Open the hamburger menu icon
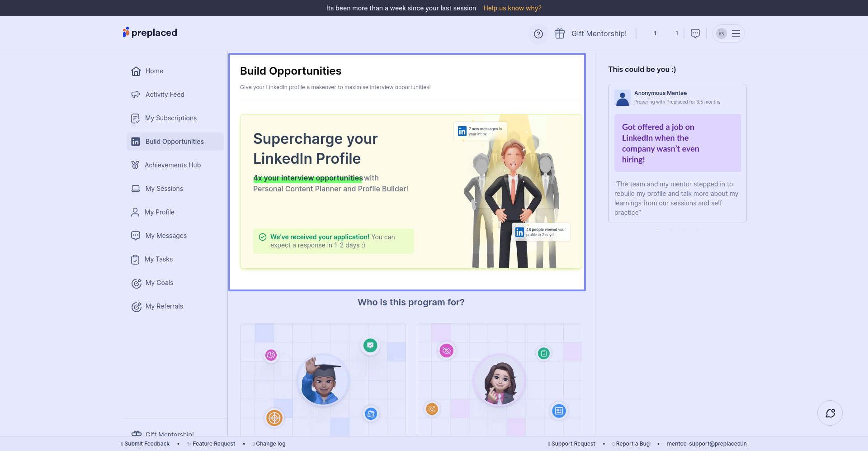The height and width of the screenshot is (451, 868). (736, 33)
